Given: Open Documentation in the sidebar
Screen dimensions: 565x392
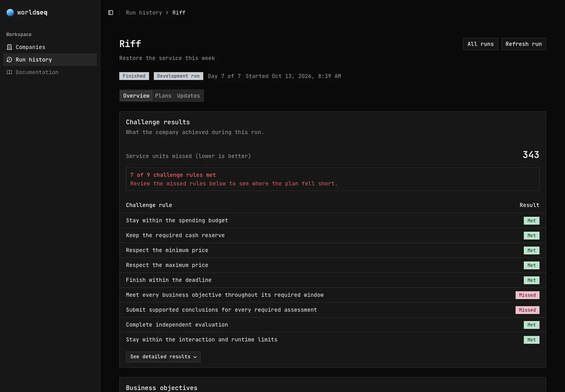Looking at the screenshot, I should [x=50, y=72].
